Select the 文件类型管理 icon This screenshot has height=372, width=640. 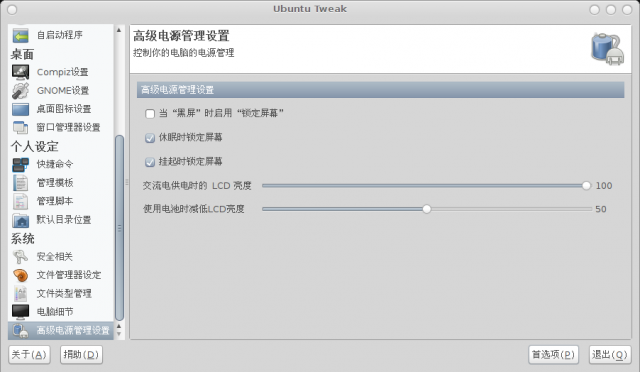(x=20, y=294)
